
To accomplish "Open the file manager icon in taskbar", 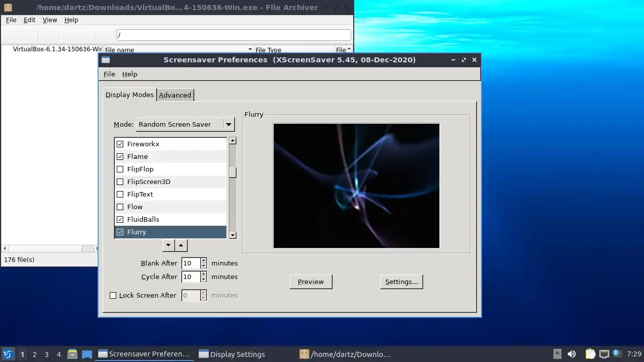I will pyautogui.click(x=72, y=354).
